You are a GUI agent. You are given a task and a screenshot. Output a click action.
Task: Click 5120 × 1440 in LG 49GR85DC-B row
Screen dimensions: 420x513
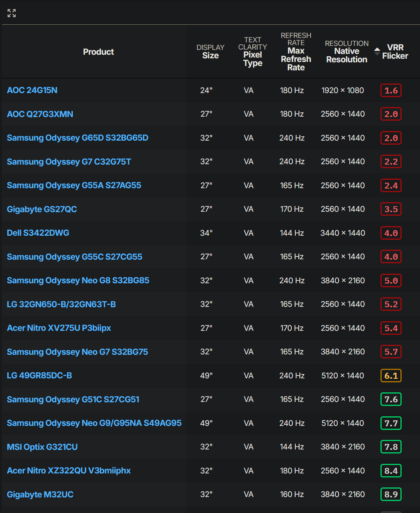click(342, 376)
